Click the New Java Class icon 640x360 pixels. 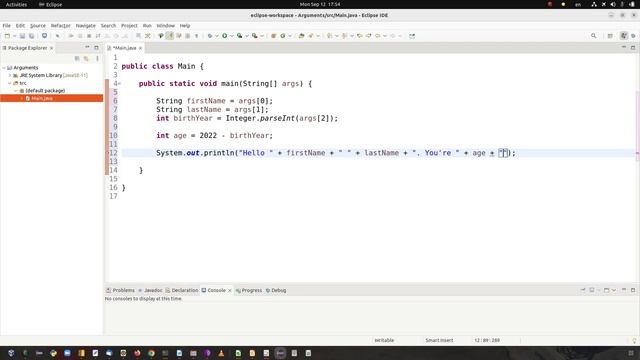point(282,36)
